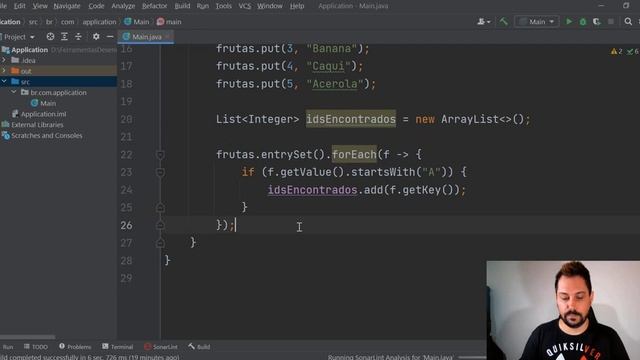Select the Main.java editor tab
The width and height of the screenshot is (640, 360).
146,37
